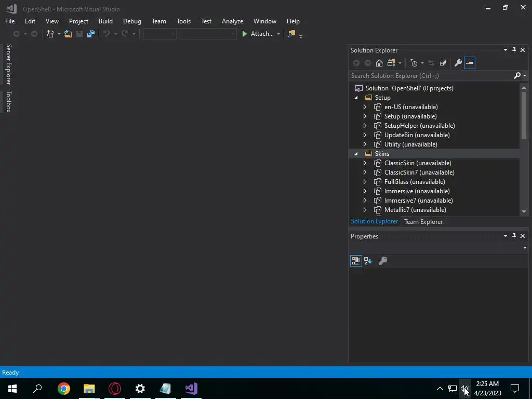Open Solution Explorer window options dropdown
The width and height of the screenshot is (532, 399).
pos(505,50)
